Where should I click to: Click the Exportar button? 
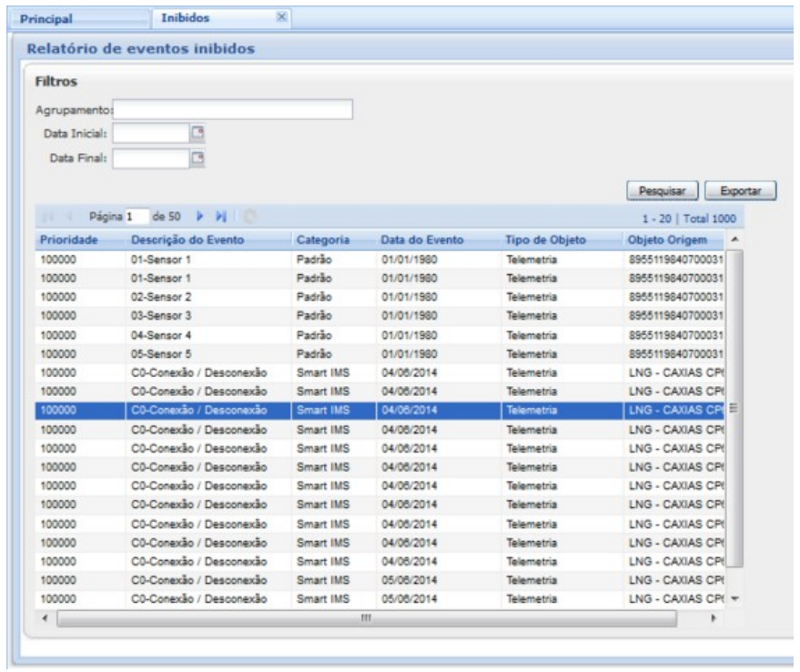pos(740,192)
